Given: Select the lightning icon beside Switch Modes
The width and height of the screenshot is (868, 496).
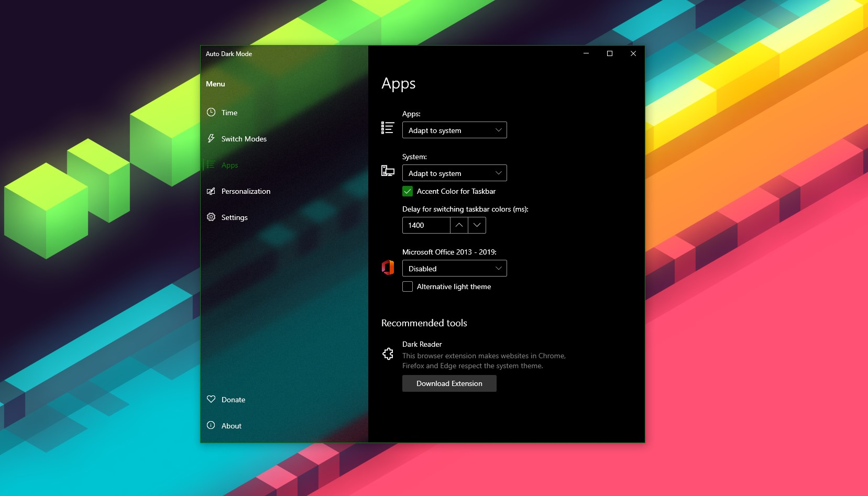Looking at the screenshot, I should (211, 138).
